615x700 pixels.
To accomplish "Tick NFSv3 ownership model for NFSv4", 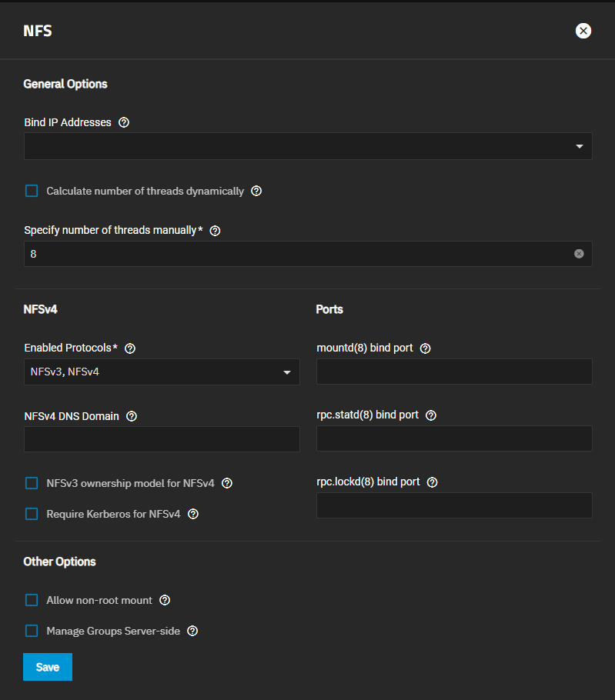I will (32, 484).
